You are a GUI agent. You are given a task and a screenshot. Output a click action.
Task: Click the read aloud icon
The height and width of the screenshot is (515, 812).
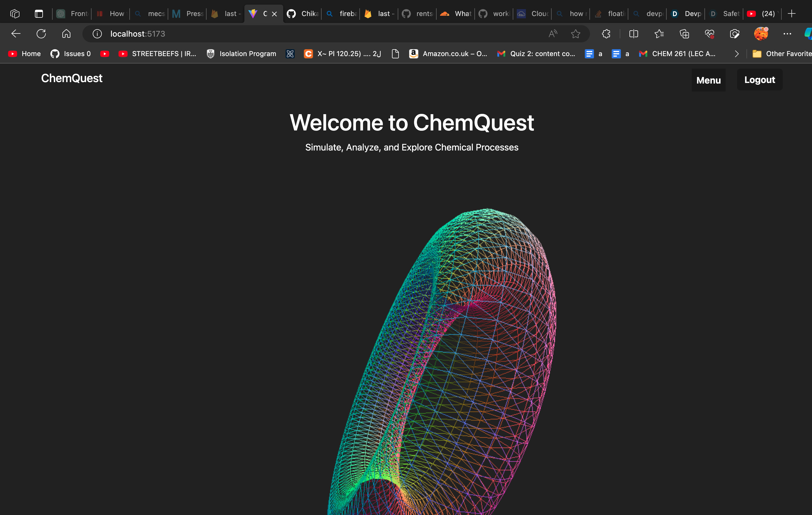[553, 34]
